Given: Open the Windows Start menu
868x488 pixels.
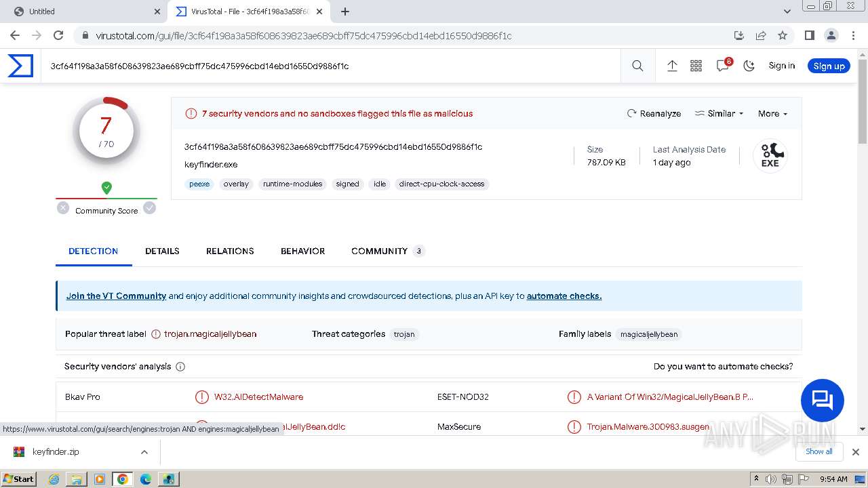Looking at the screenshot, I should (19, 479).
